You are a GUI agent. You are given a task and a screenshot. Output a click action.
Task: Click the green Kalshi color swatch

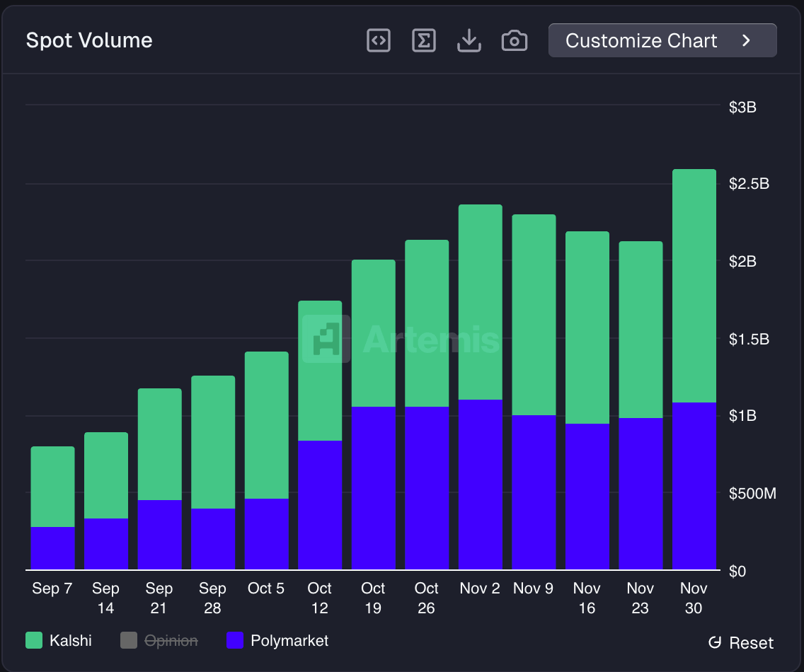tap(34, 641)
